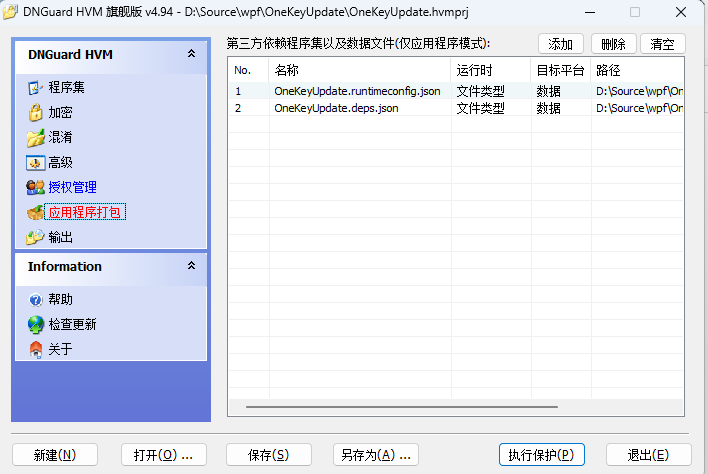Go to 混淆 obfuscation settings
Viewport: 708px width, 474px height.
[x=61, y=137]
